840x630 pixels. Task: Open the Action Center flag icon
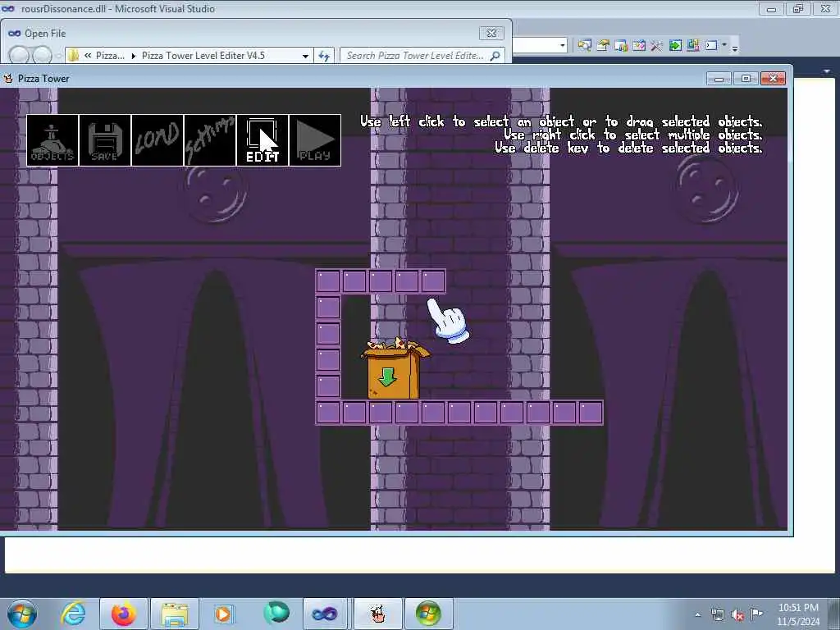pyautogui.click(x=757, y=614)
